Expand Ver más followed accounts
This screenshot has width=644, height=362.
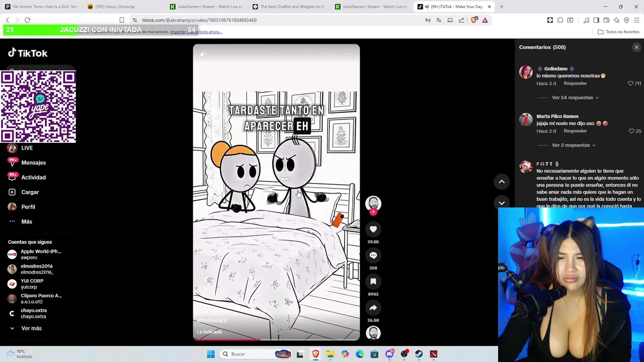(x=31, y=328)
